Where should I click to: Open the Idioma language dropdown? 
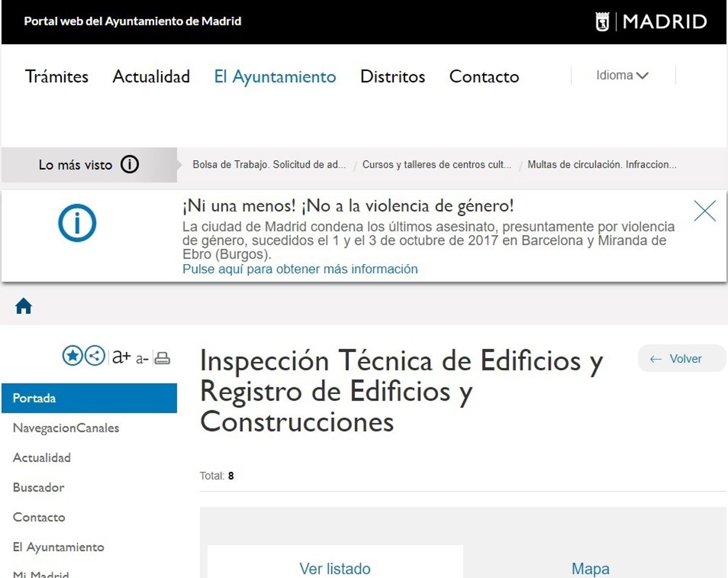[622, 76]
